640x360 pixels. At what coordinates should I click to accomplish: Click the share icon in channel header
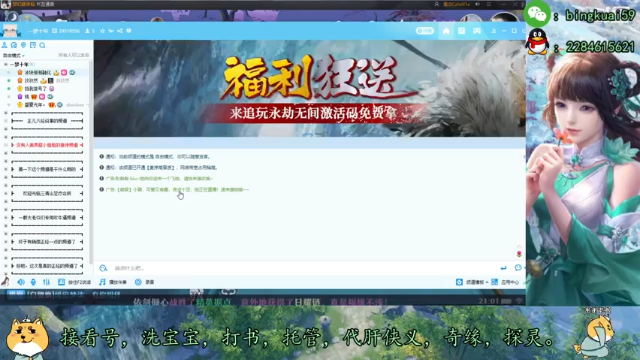pyautogui.click(x=120, y=31)
